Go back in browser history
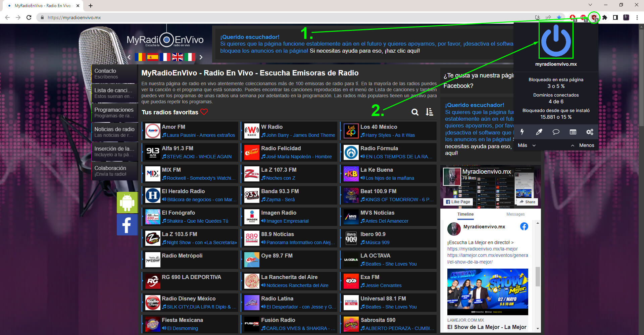This screenshot has height=335, width=644. (7, 17)
